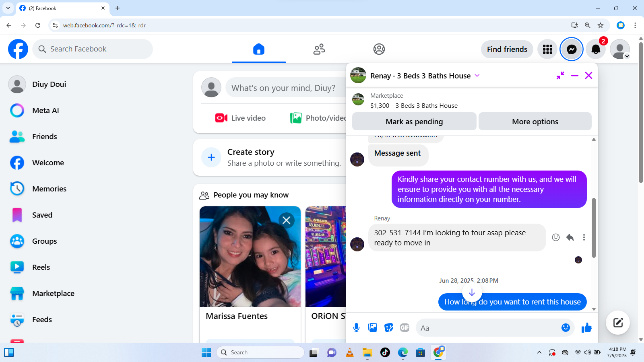Launch VLC media player from taskbar
Screen dimensions: 644x362
(350, 353)
